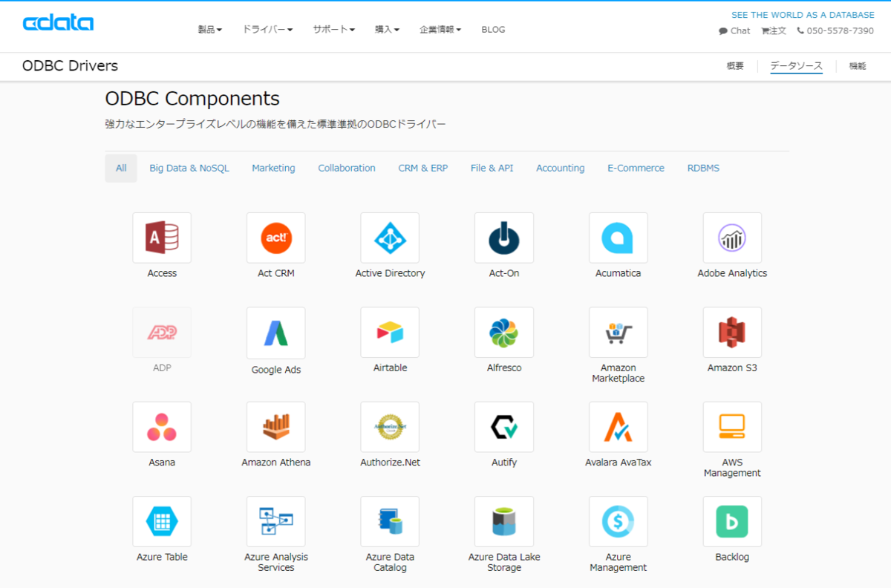Open the Active Directory icon

(390, 238)
